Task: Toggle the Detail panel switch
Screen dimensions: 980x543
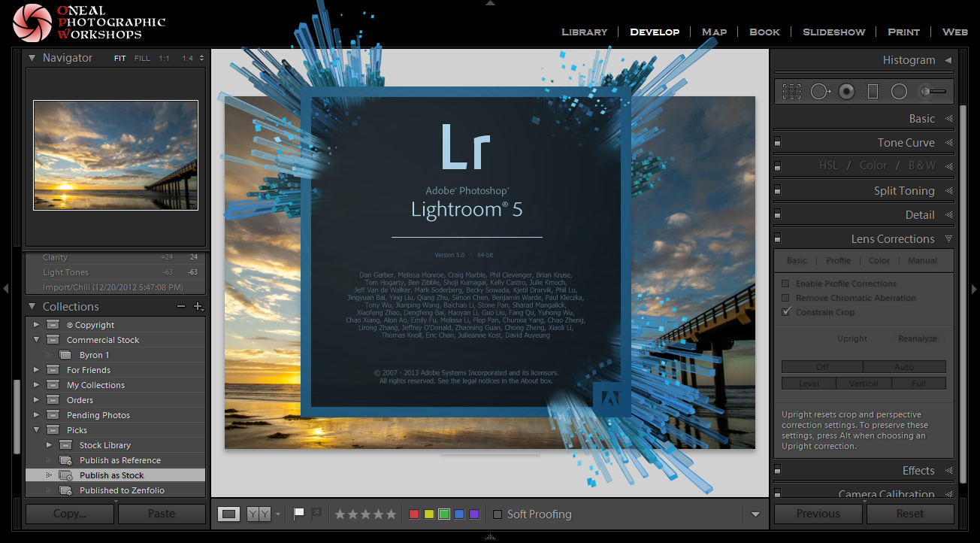Action: (778, 214)
